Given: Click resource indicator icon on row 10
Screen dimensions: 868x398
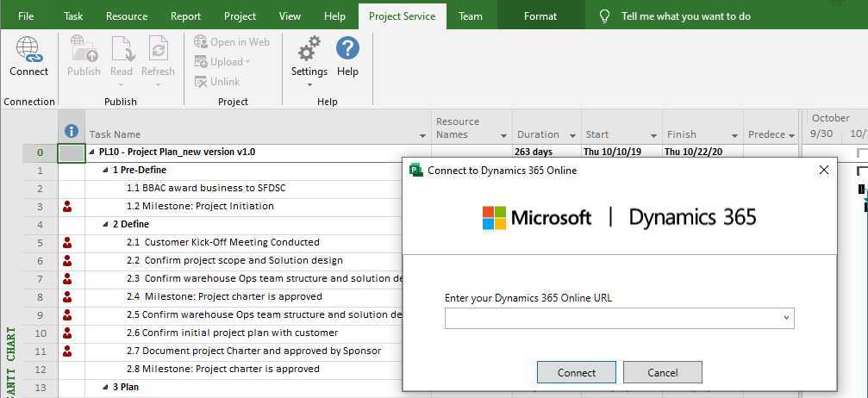Looking at the screenshot, I should pos(67,333).
